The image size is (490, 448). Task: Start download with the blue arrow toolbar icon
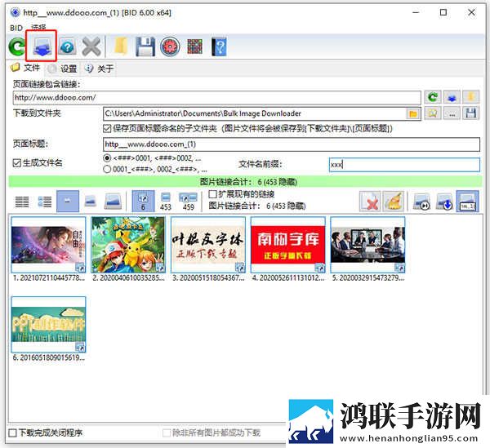tap(42, 46)
